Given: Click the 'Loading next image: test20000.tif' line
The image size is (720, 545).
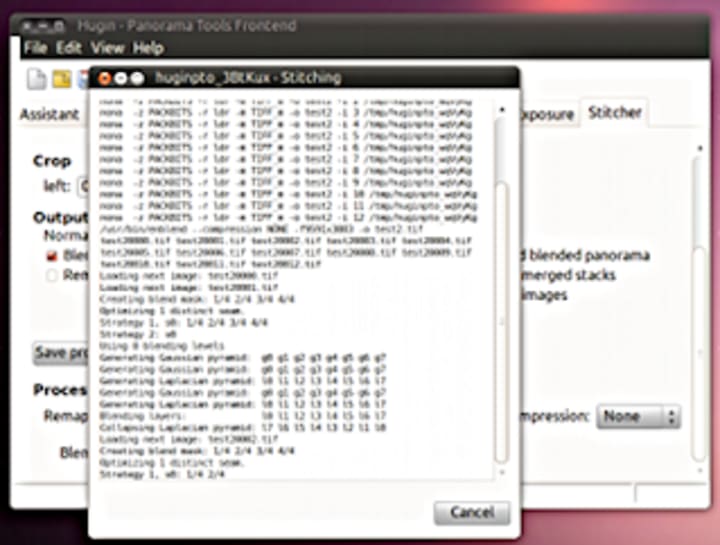Looking at the screenshot, I should (x=189, y=276).
